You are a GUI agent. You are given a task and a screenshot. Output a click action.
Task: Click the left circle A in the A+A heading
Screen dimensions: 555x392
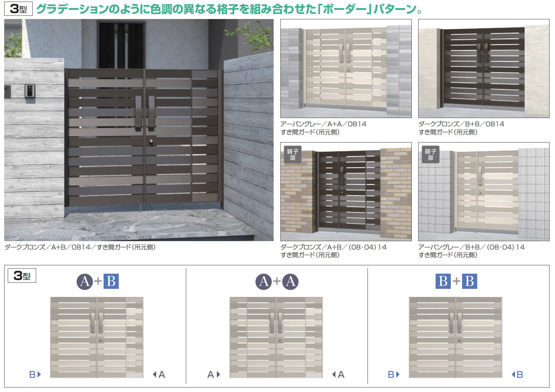(264, 281)
